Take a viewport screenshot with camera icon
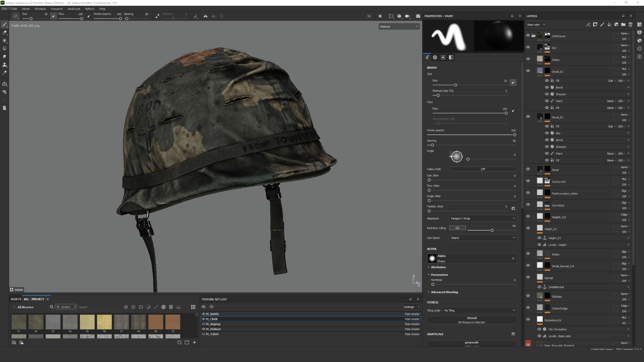 tap(418, 16)
